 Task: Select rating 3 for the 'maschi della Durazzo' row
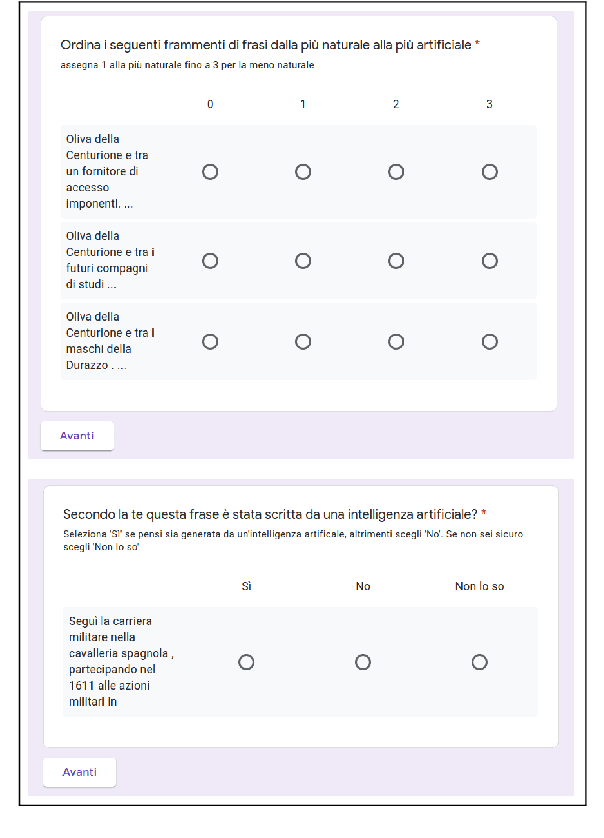[x=489, y=341]
